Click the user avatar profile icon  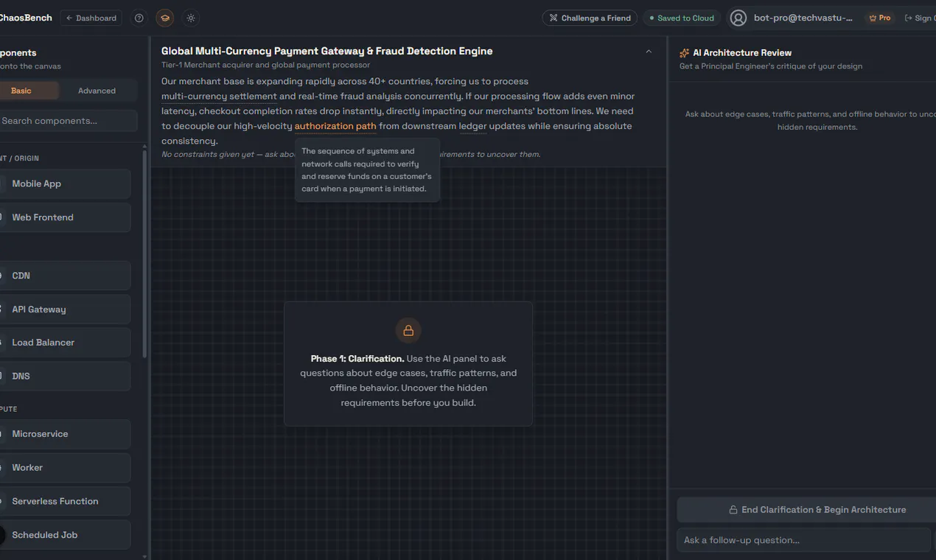[x=738, y=18]
